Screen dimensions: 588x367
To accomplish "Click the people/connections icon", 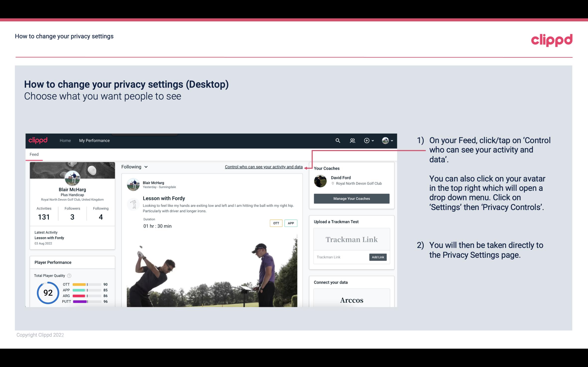I will pyautogui.click(x=352, y=140).
